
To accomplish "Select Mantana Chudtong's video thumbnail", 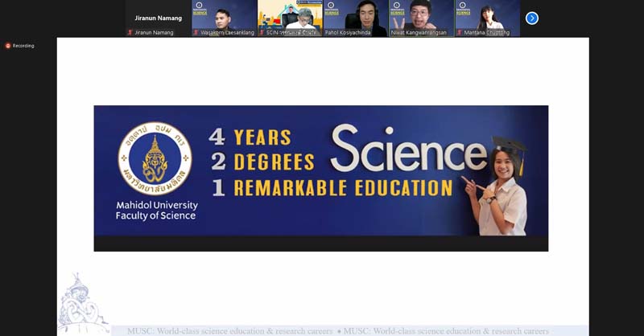I will coord(488,18).
